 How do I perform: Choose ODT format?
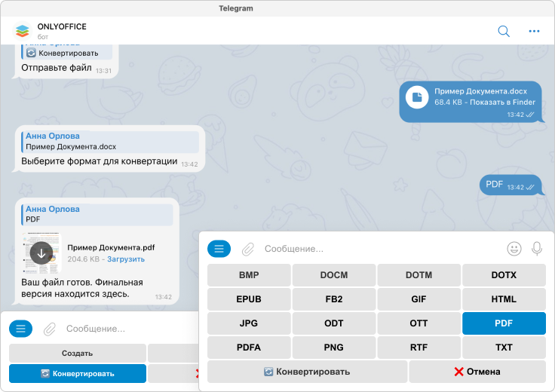(x=334, y=323)
